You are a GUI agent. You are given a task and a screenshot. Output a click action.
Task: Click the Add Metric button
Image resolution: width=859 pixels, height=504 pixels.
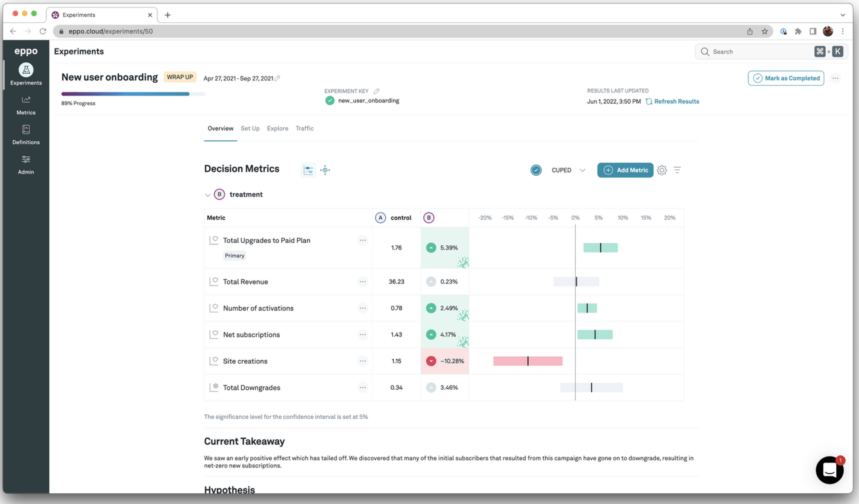(625, 170)
